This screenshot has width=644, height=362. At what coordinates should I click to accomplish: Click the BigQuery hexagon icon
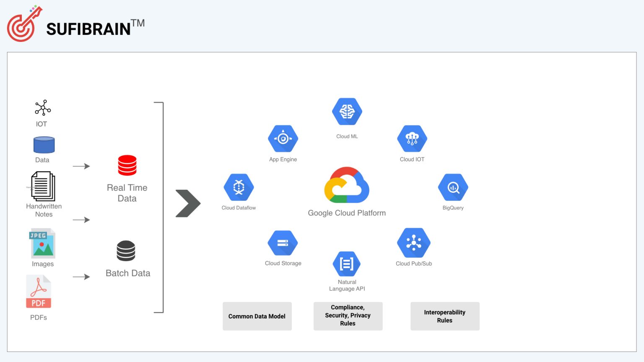453,187
